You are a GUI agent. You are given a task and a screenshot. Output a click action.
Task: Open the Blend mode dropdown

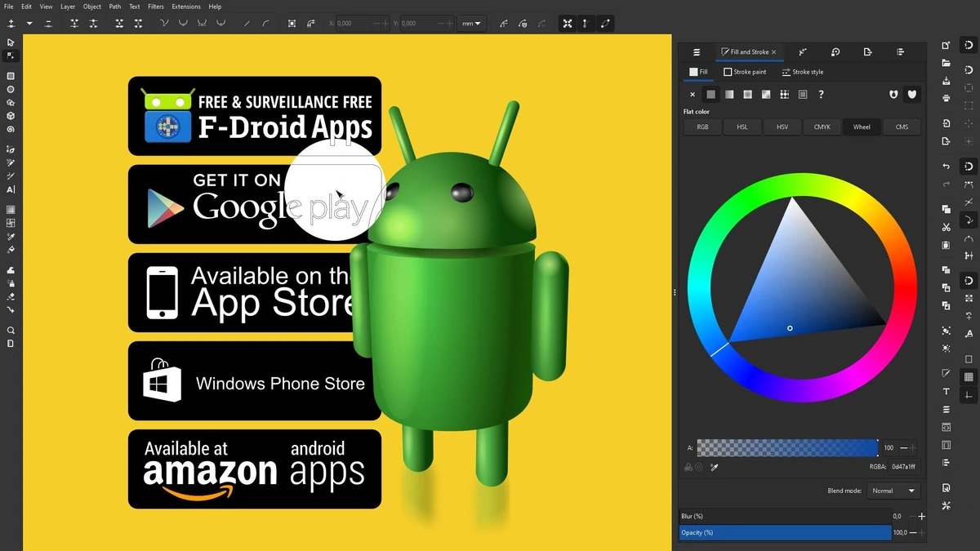[893, 490]
